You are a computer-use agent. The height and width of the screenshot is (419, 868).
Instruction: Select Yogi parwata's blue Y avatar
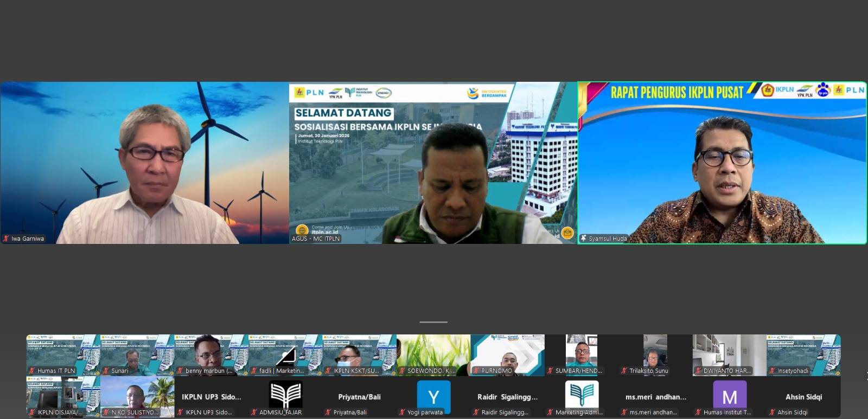coord(433,397)
